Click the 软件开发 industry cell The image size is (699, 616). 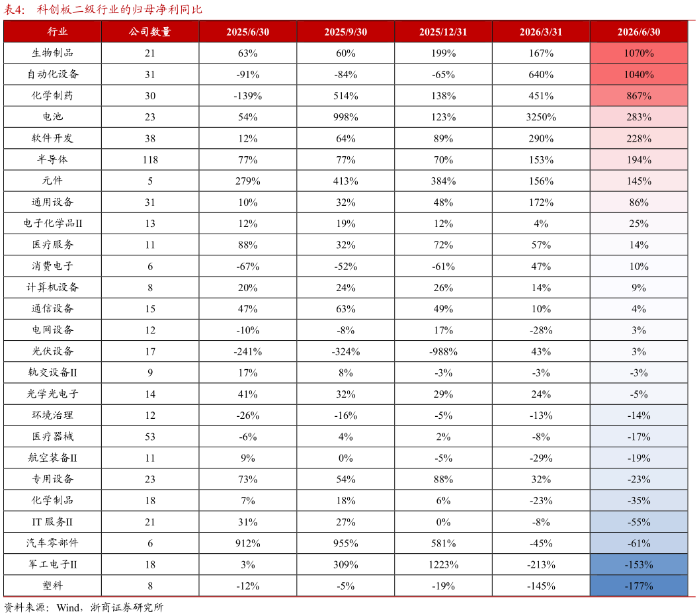tap(53, 138)
